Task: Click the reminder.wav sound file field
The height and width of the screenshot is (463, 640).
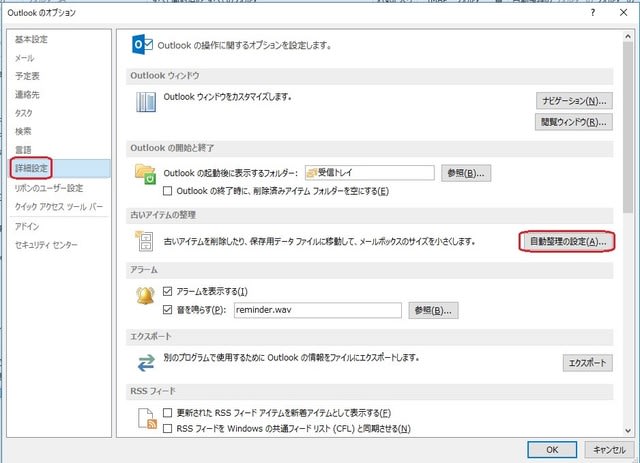Action: click(x=318, y=310)
